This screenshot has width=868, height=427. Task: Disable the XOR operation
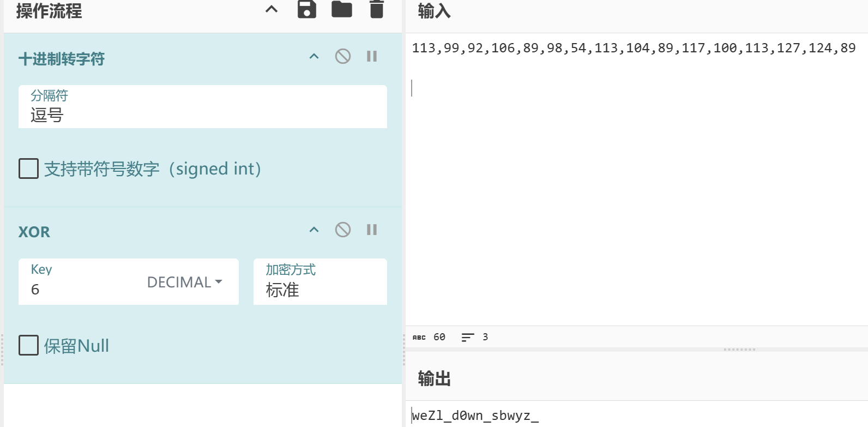pos(342,230)
